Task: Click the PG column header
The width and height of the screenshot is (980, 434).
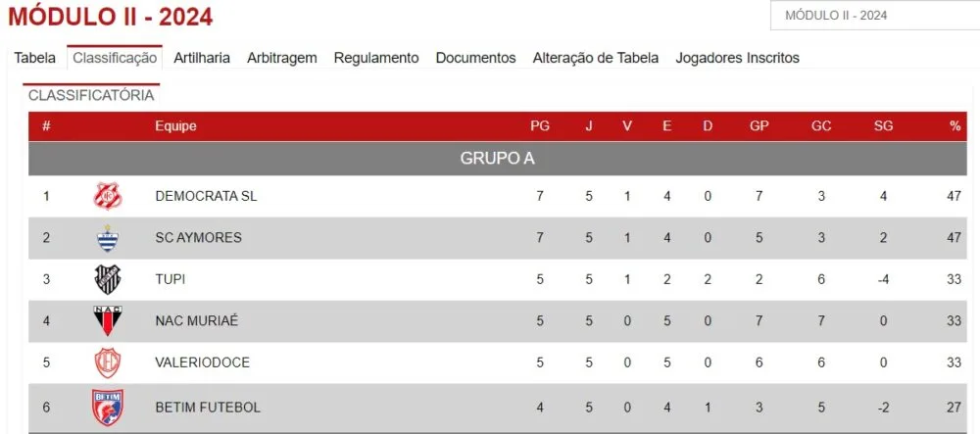Action: [540, 126]
